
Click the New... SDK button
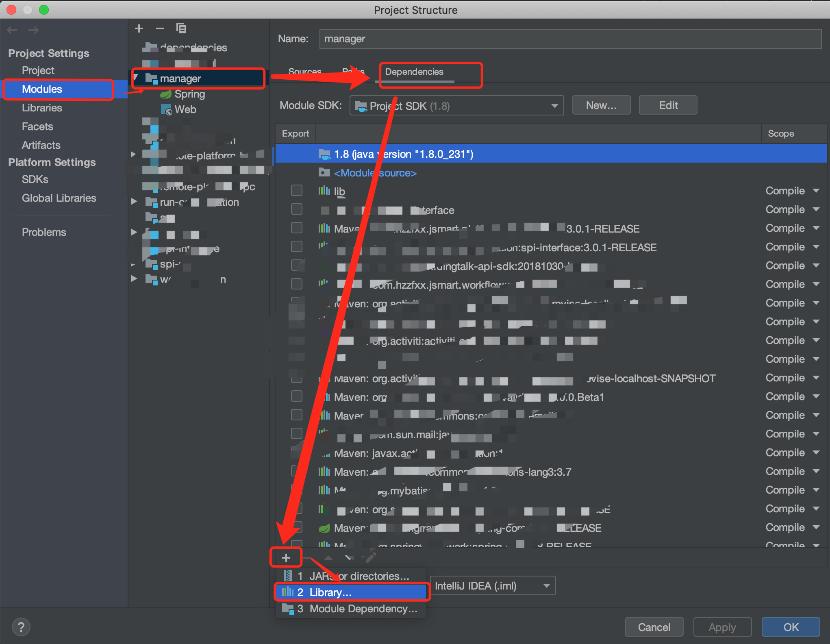tap(601, 106)
